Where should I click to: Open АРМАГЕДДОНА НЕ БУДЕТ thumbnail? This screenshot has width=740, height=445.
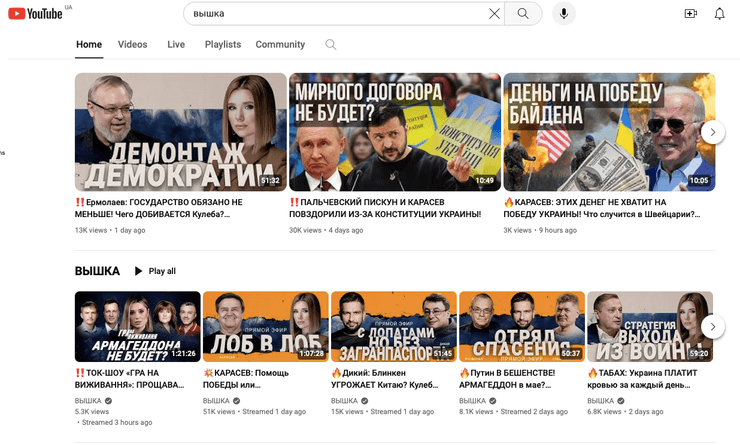(x=137, y=327)
